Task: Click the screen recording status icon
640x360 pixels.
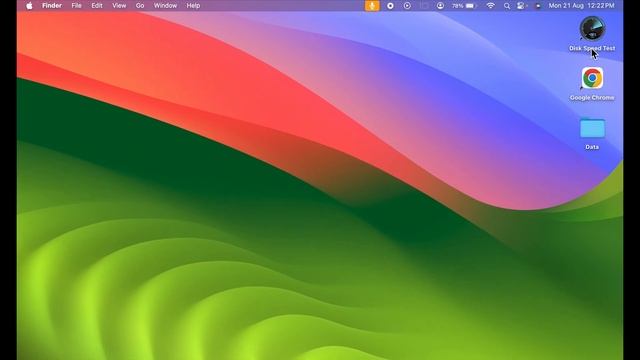Action: [x=390, y=6]
